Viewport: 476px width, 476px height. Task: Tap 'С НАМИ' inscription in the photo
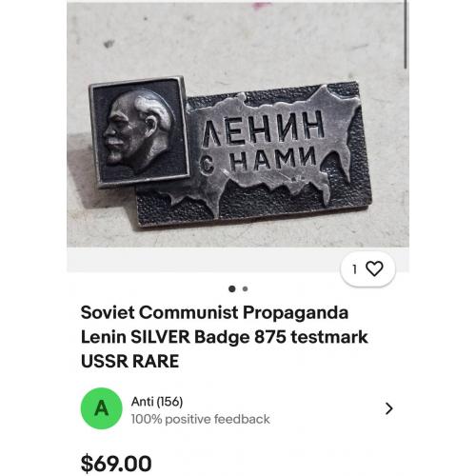[x=258, y=160]
